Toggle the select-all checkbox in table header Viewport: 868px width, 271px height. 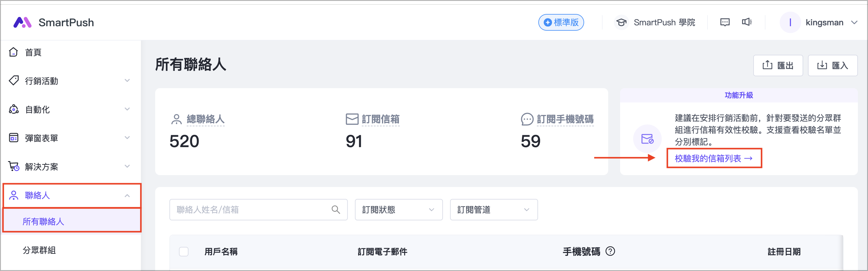click(x=184, y=251)
